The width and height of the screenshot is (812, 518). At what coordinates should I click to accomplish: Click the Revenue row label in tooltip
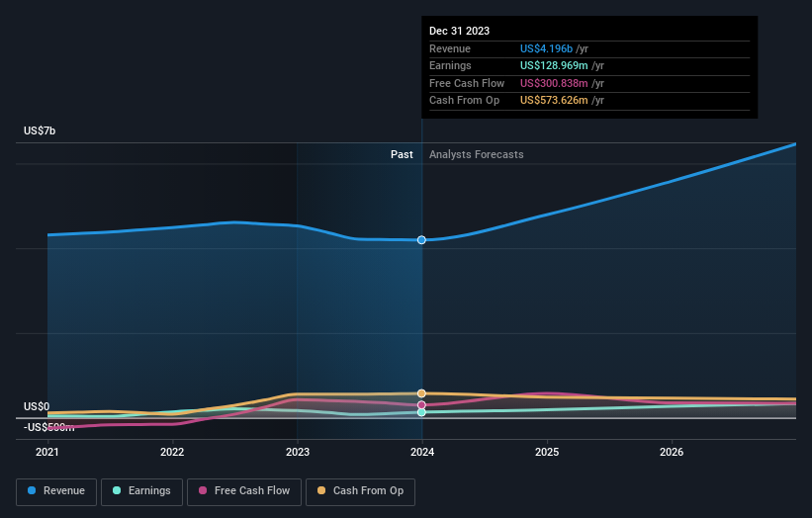point(450,48)
